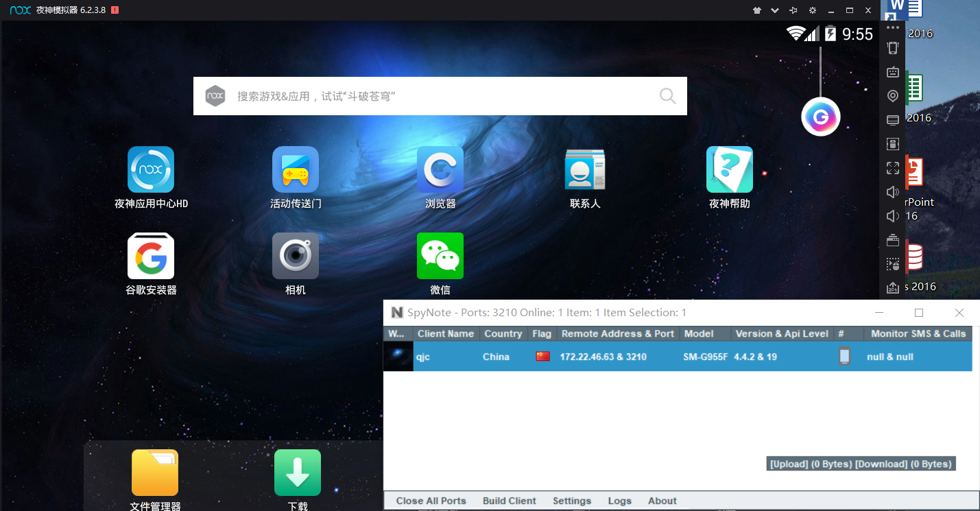
Task: Click the Android clock showing 9:55
Action: [x=857, y=34]
